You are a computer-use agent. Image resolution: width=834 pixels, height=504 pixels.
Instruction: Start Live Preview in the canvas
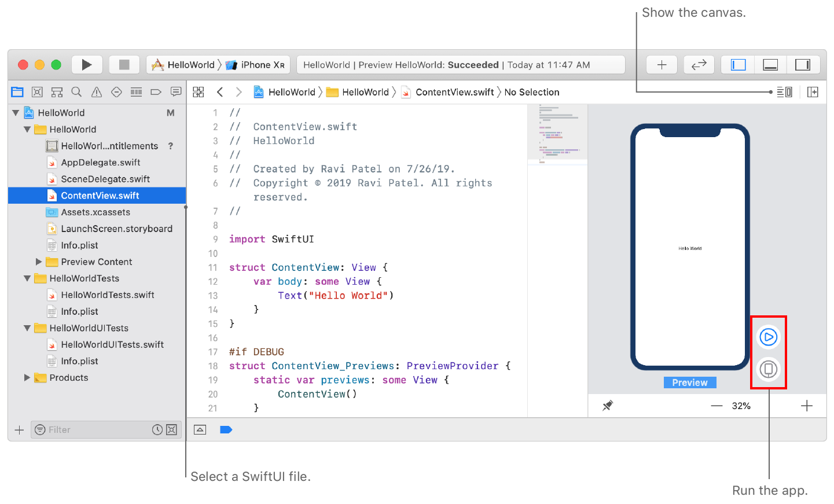768,337
